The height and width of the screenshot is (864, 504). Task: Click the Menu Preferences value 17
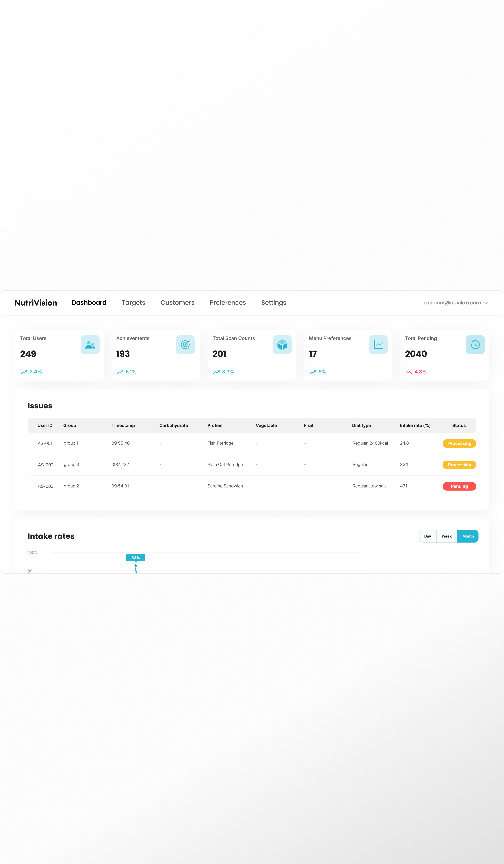coord(313,354)
